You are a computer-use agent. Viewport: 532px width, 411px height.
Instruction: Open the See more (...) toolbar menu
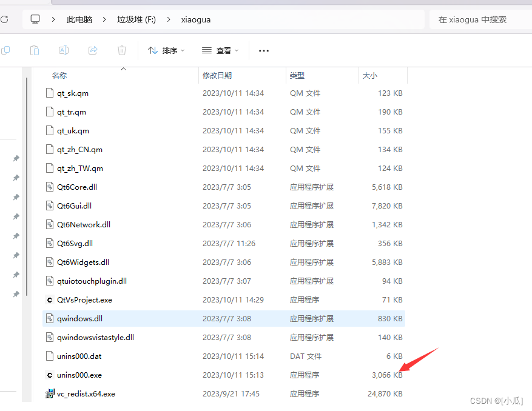tap(263, 50)
